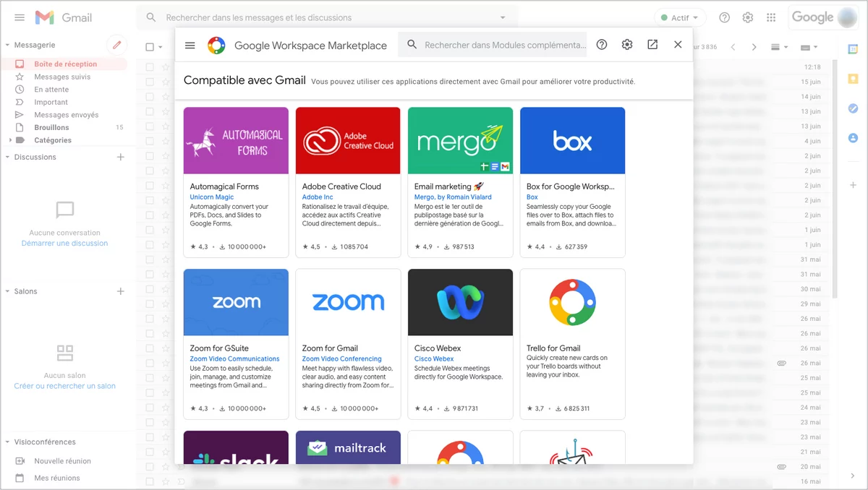868x490 pixels.
Task: Go to previous page of messages
Action: (x=733, y=47)
